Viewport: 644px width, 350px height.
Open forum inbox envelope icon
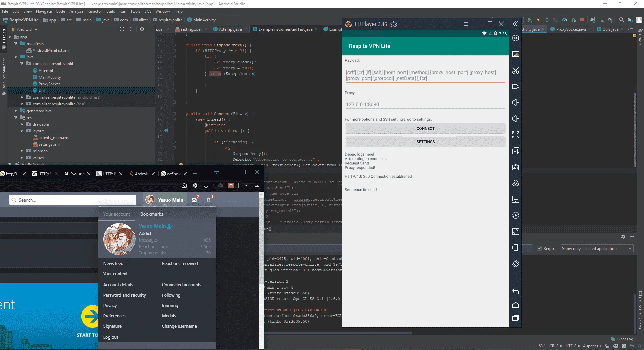194,200
